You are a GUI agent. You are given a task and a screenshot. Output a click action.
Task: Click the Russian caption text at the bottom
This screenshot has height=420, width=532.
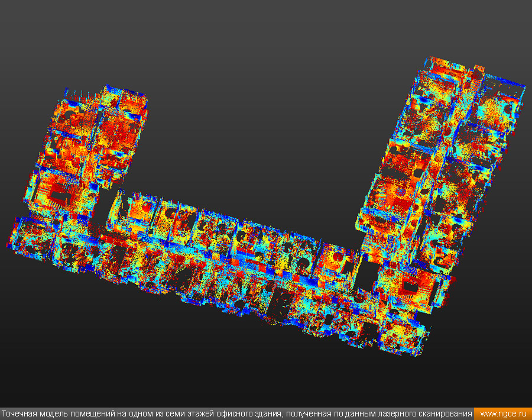coord(236,413)
